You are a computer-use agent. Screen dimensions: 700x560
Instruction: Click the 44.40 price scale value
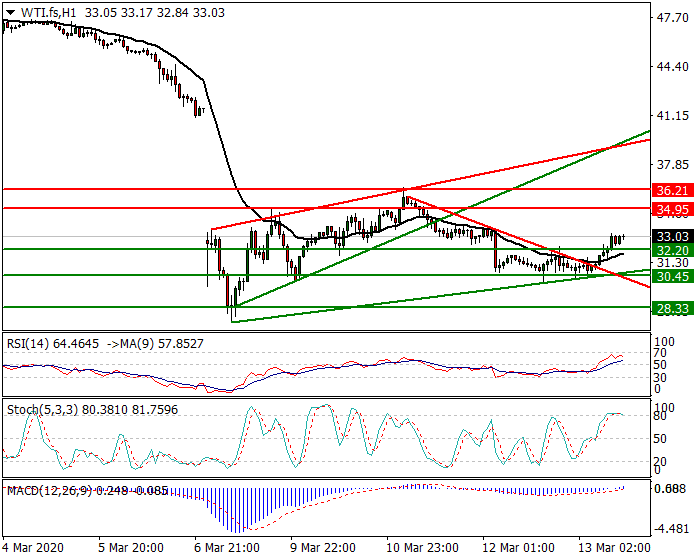[x=672, y=67]
